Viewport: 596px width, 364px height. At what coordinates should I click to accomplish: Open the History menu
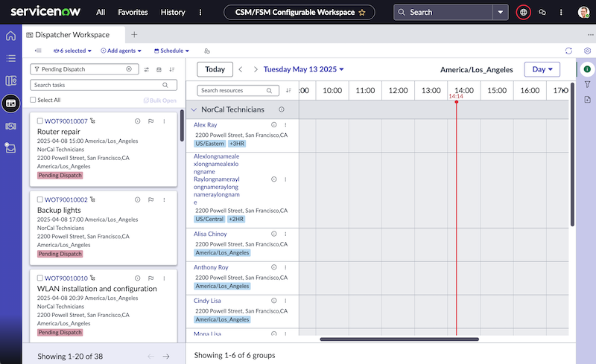click(x=173, y=13)
